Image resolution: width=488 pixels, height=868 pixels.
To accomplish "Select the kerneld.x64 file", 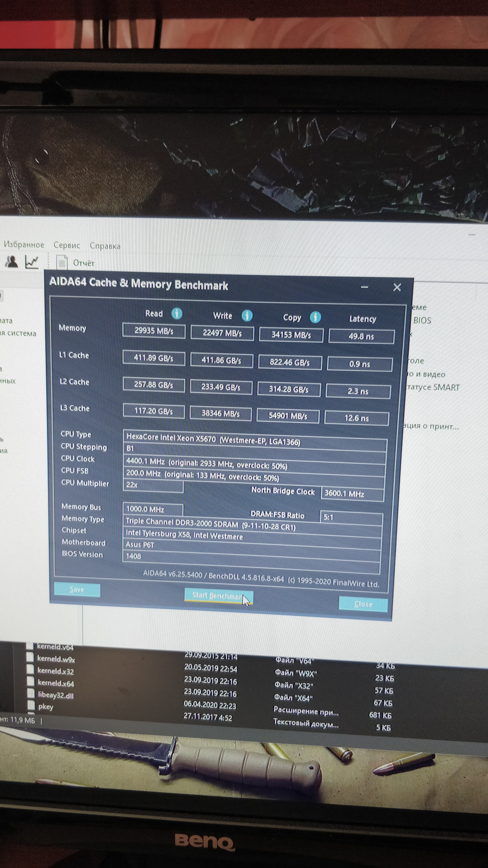I will 56,683.
